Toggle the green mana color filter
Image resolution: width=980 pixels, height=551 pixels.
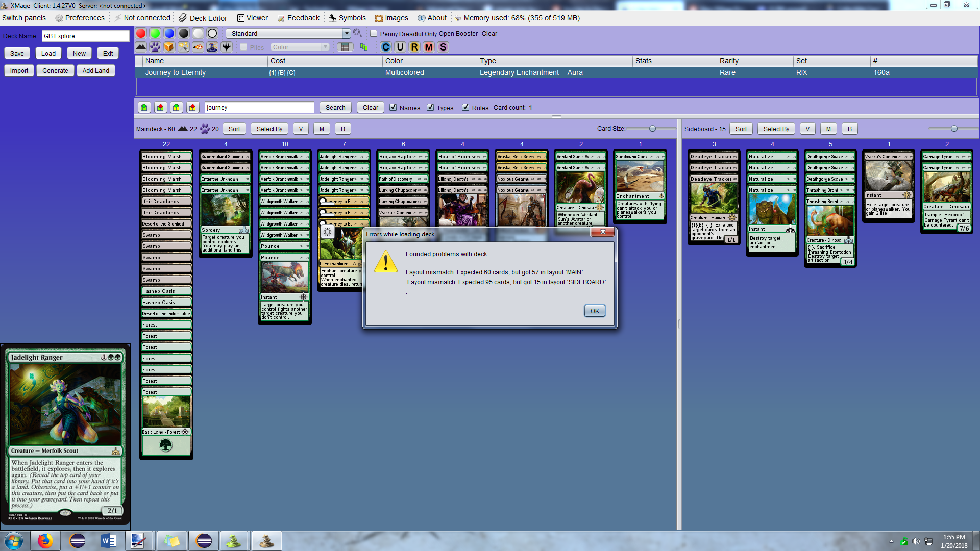coord(155,33)
